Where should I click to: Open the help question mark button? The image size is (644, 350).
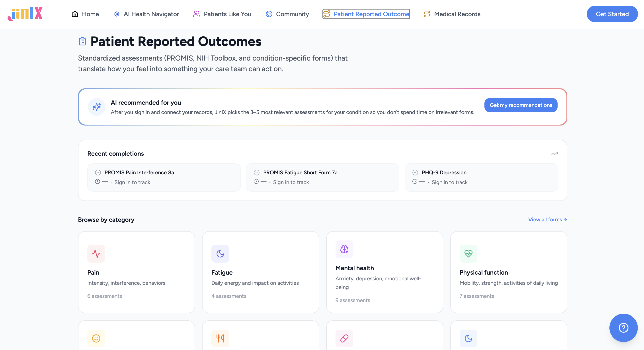coord(623,328)
